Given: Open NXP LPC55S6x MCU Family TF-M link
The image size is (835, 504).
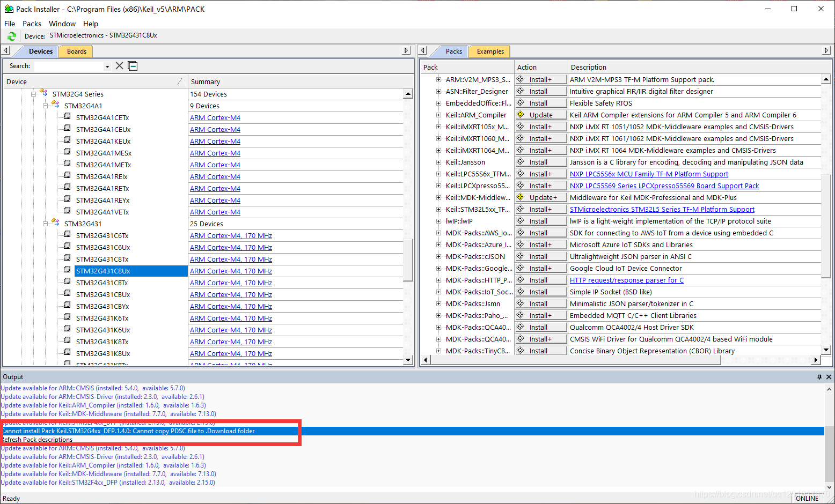Looking at the screenshot, I should pyautogui.click(x=649, y=174).
